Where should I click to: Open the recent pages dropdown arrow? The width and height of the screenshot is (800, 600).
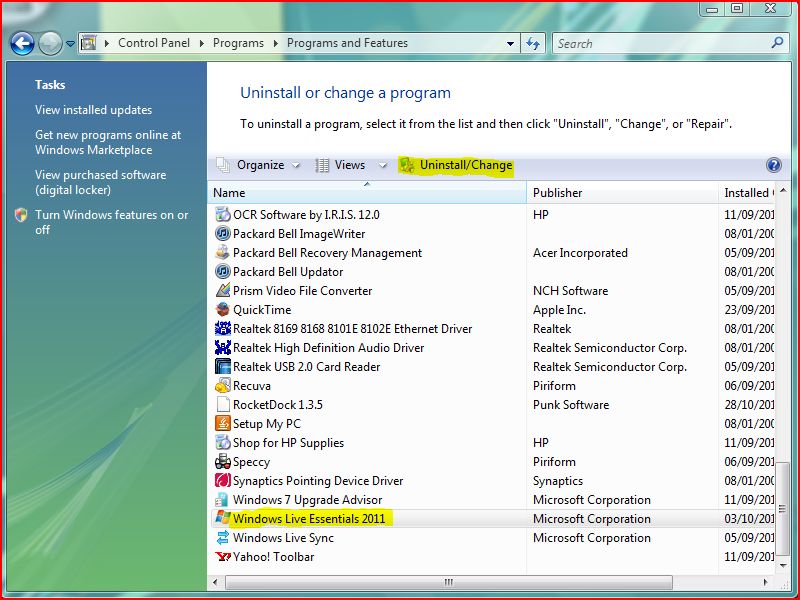70,44
